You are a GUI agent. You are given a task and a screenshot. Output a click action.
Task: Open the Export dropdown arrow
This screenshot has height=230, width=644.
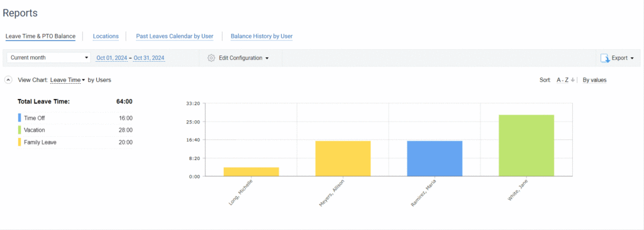tap(631, 58)
